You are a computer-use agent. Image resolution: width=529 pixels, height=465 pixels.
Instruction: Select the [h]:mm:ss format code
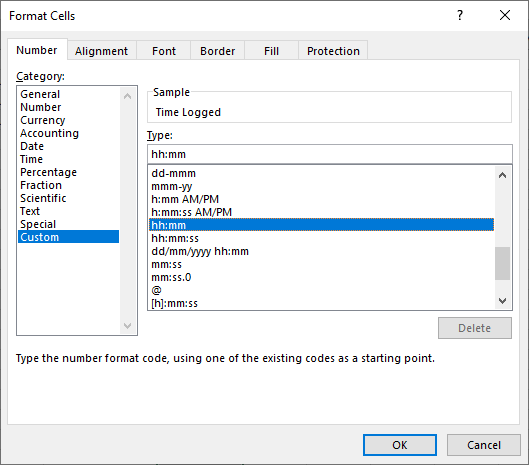174,303
